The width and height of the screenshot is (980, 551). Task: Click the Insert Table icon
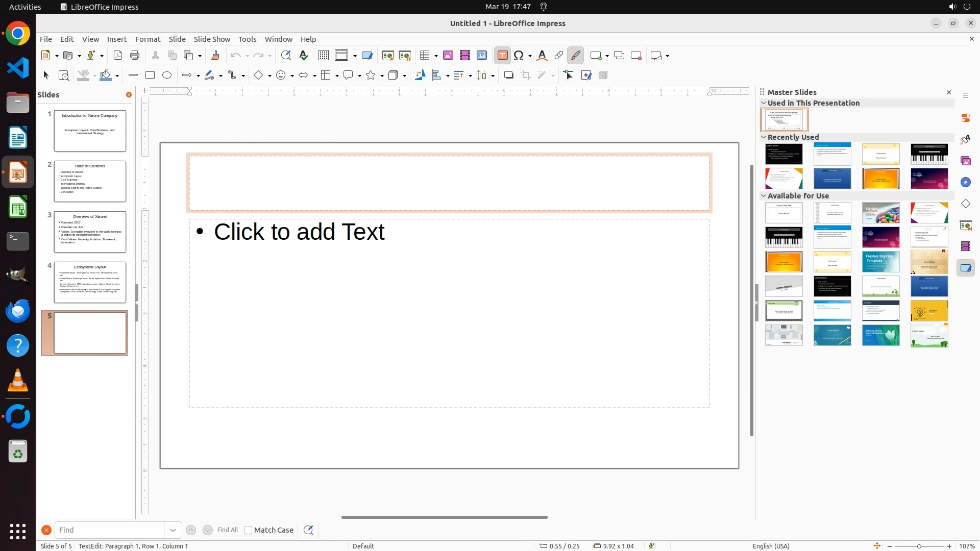coord(425,56)
